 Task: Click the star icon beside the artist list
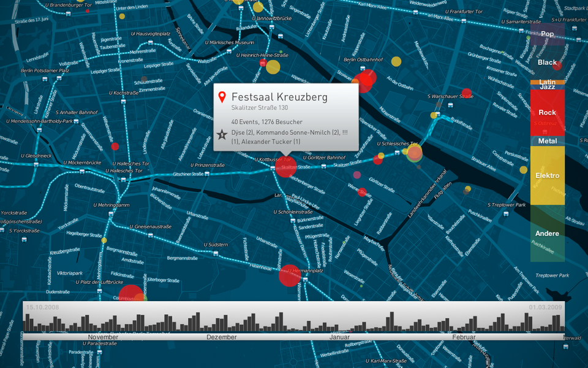pos(223,133)
